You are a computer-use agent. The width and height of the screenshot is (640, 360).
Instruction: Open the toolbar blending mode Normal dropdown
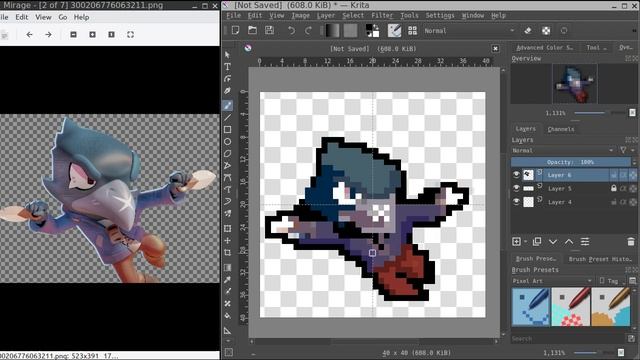point(469,31)
